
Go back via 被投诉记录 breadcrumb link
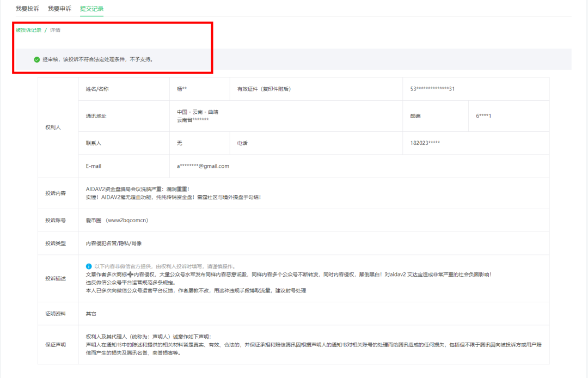pyautogui.click(x=28, y=30)
